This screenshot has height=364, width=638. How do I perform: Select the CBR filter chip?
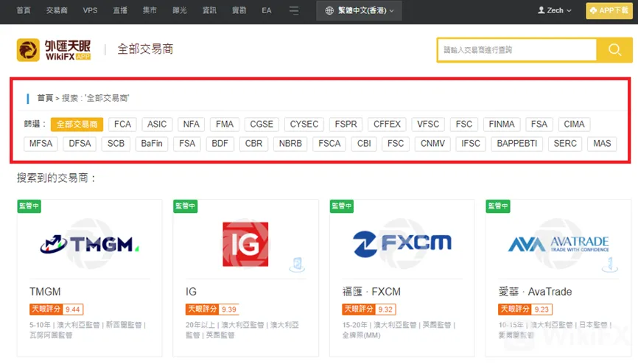254,144
